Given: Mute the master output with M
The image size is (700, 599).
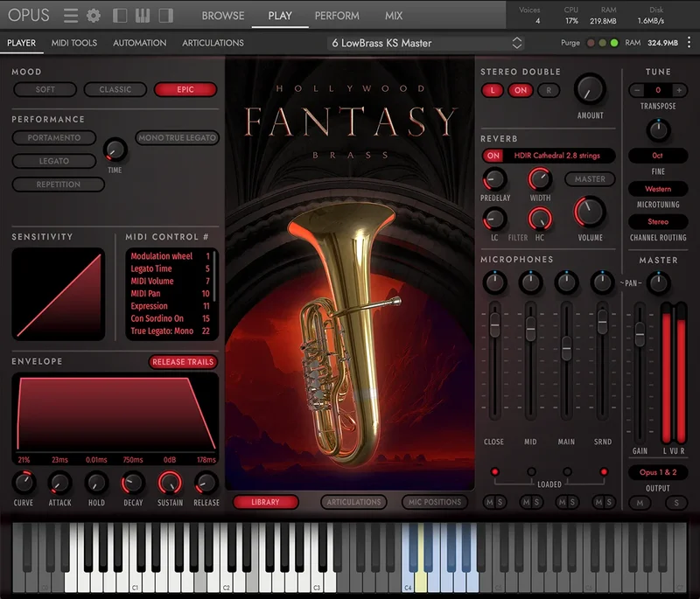Looking at the screenshot, I should click(x=640, y=503).
